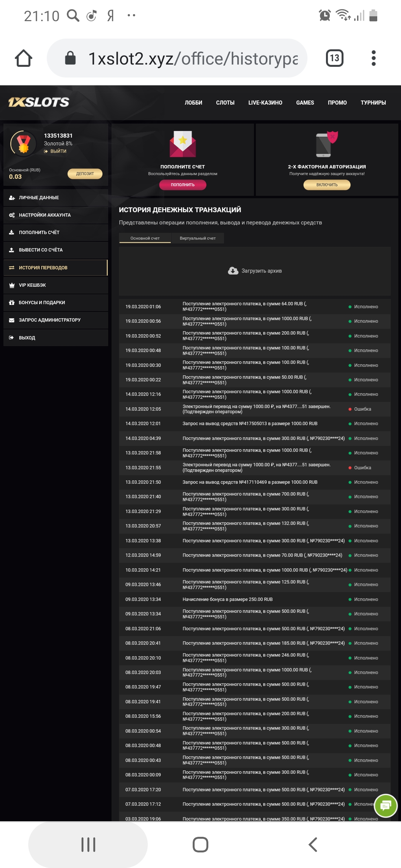Click the gold medal profile avatar
Image resolution: width=401 pixels, height=868 pixels.
click(23, 143)
